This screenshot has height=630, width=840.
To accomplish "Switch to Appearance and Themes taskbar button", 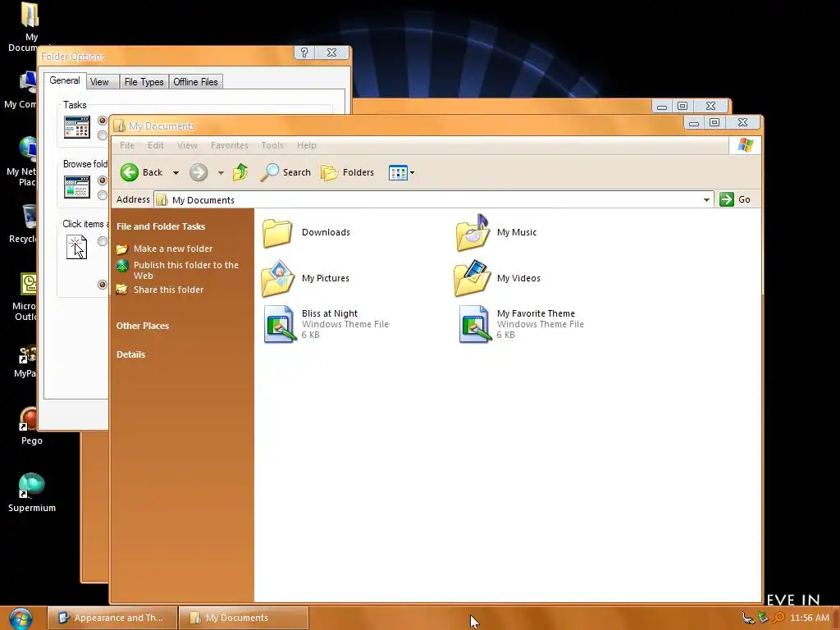I will tap(112, 618).
